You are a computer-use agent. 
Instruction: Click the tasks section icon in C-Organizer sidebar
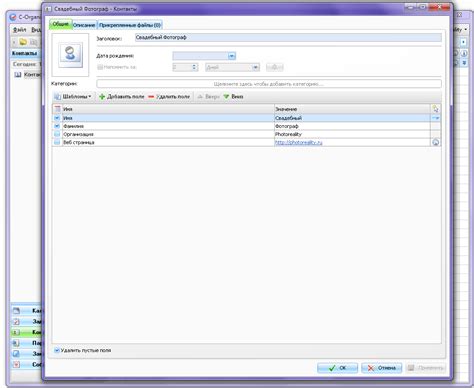pos(16,322)
